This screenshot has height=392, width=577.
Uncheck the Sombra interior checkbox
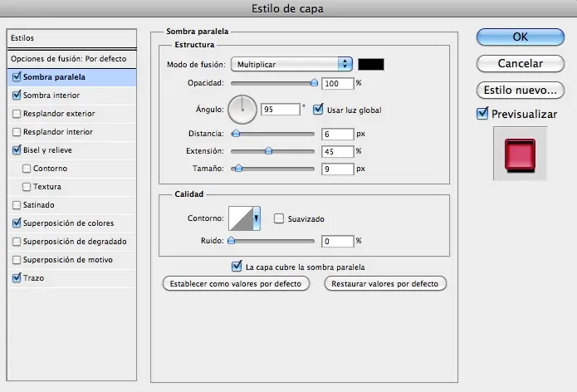tap(17, 96)
